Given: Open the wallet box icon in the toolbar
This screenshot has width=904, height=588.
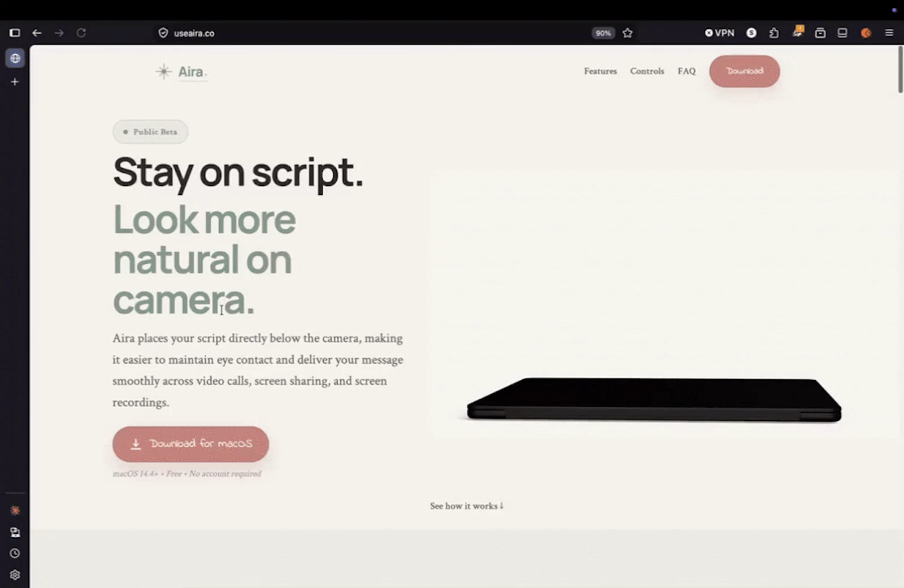Looking at the screenshot, I should pos(820,33).
